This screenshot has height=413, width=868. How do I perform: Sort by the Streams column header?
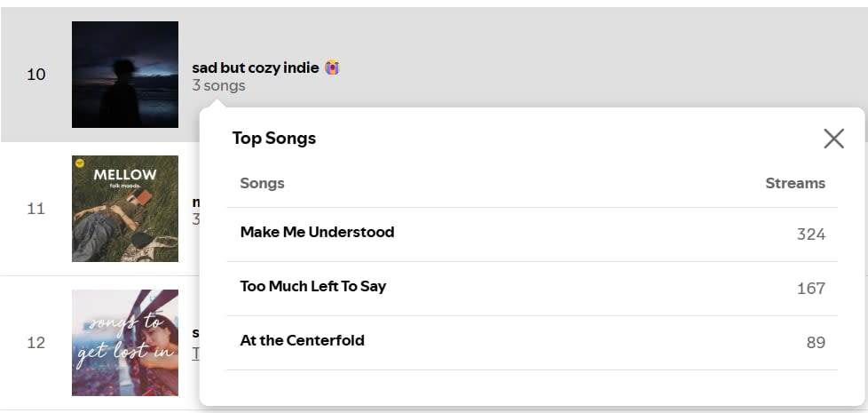[x=795, y=183]
